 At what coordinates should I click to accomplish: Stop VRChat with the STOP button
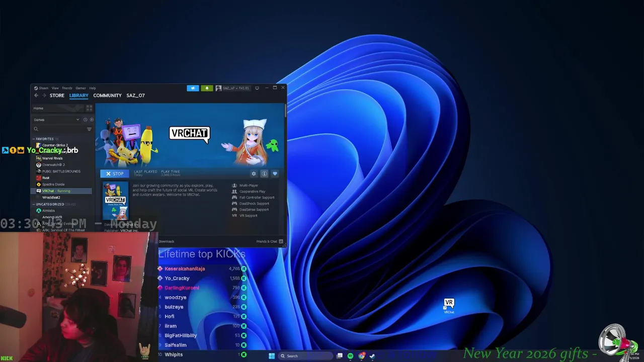point(114,173)
